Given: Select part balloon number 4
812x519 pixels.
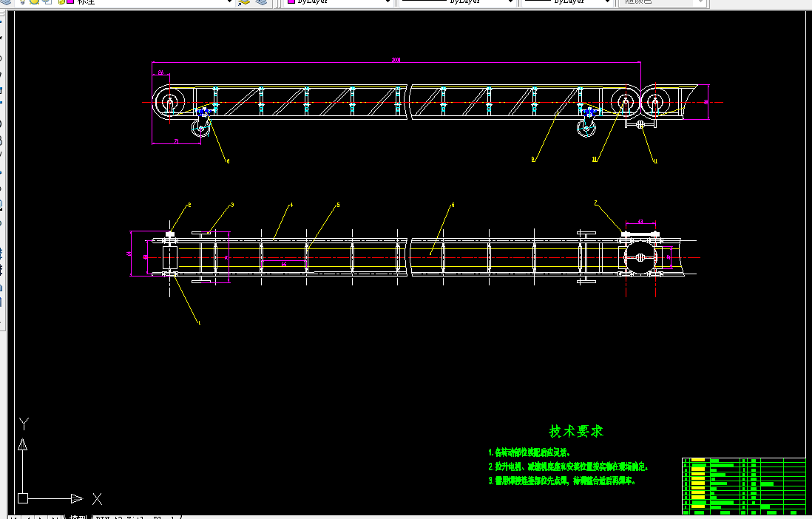Looking at the screenshot, I should point(291,205).
